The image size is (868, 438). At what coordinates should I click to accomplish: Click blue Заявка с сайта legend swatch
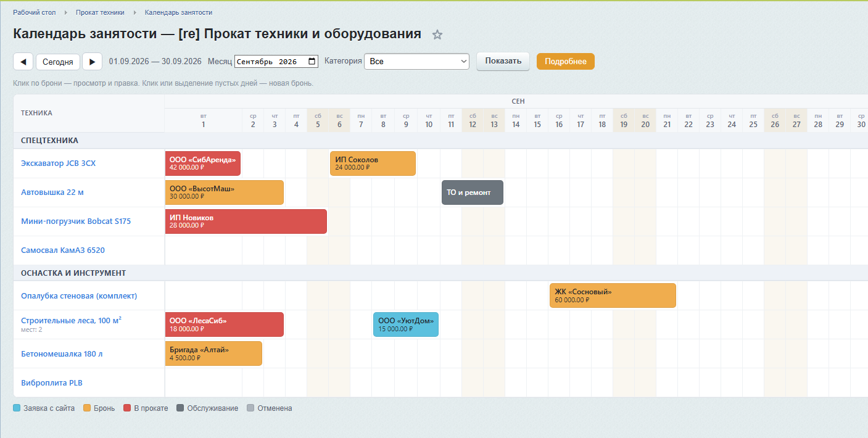pyautogui.click(x=17, y=408)
